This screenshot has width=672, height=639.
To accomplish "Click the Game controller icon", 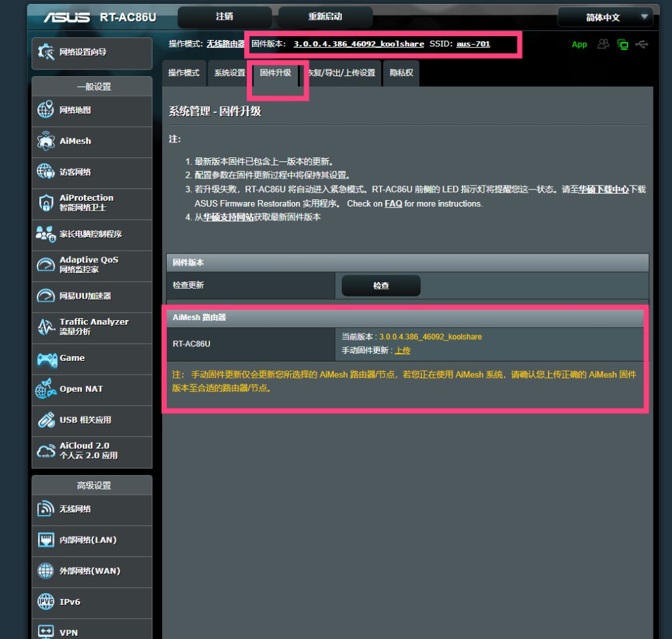I will [46, 358].
